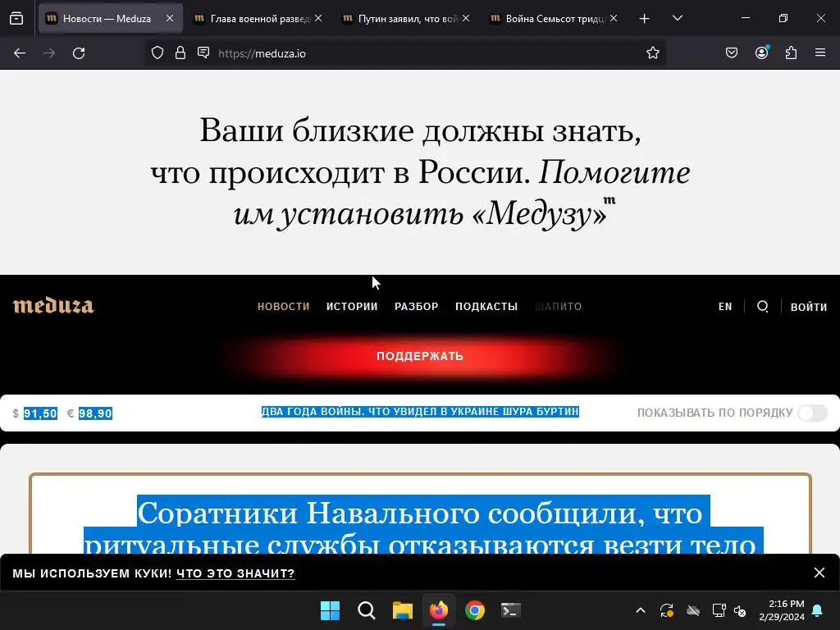The image size is (840, 630).
Task: Close the Глава военной разведки tab
Action: coord(318,19)
